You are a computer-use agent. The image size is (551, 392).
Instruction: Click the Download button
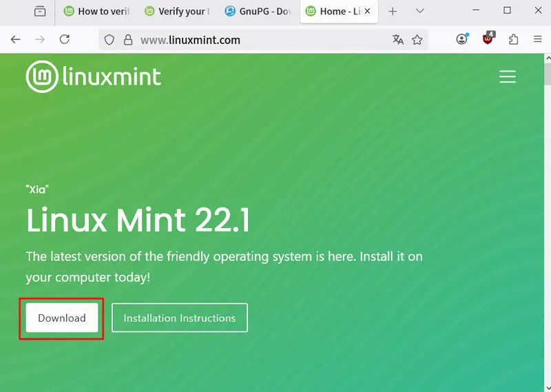click(62, 318)
